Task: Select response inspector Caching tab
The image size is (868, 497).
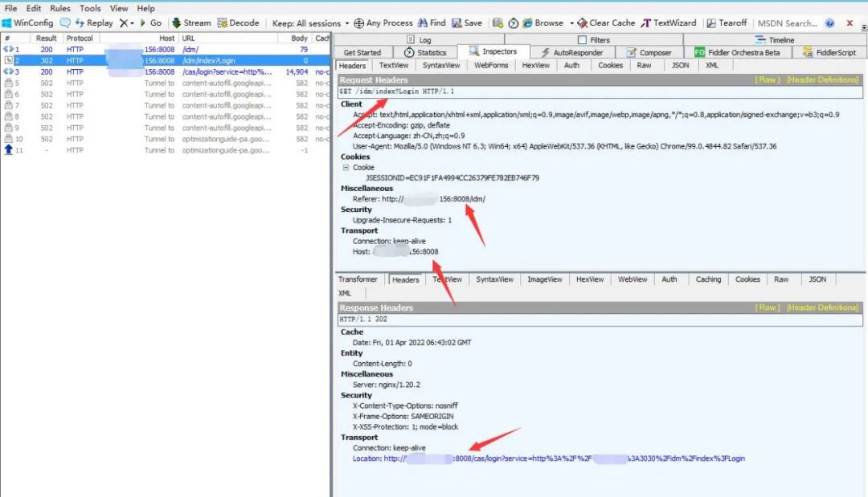Action: pyautogui.click(x=708, y=279)
